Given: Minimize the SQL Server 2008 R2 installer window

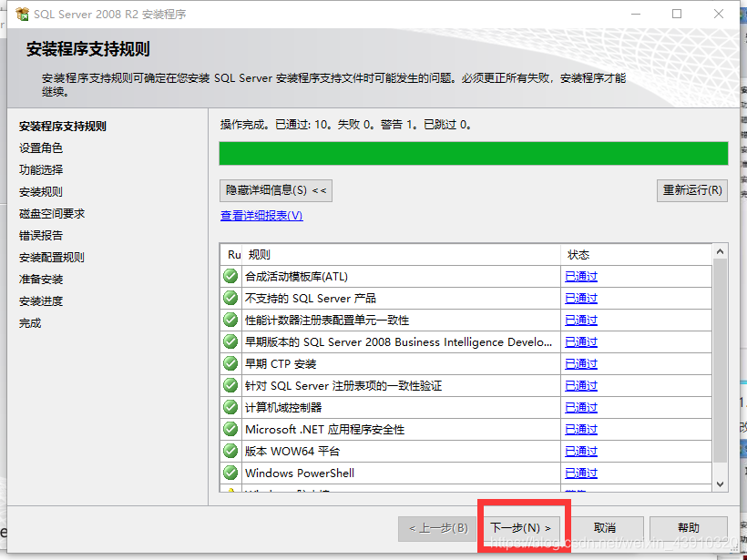Looking at the screenshot, I should tap(636, 14).
